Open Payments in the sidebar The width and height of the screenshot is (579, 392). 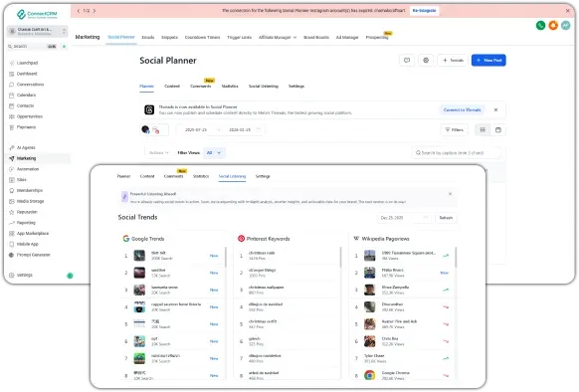(x=26, y=127)
